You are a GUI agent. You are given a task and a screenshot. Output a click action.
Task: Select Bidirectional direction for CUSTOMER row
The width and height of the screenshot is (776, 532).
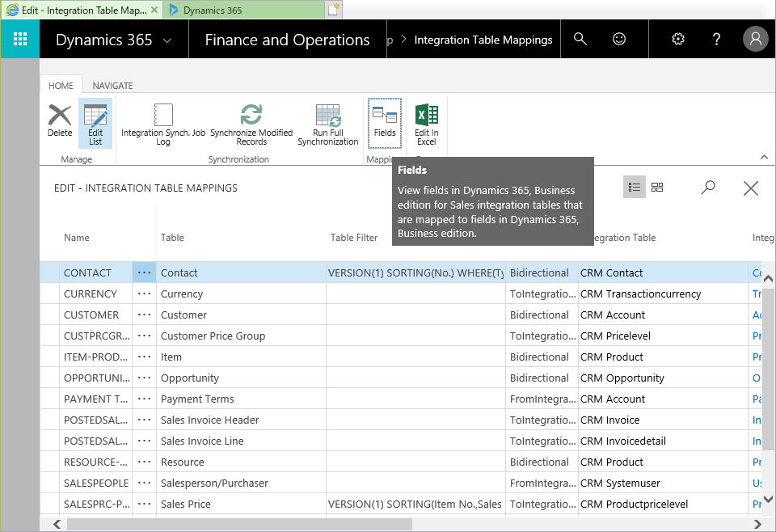(x=542, y=315)
